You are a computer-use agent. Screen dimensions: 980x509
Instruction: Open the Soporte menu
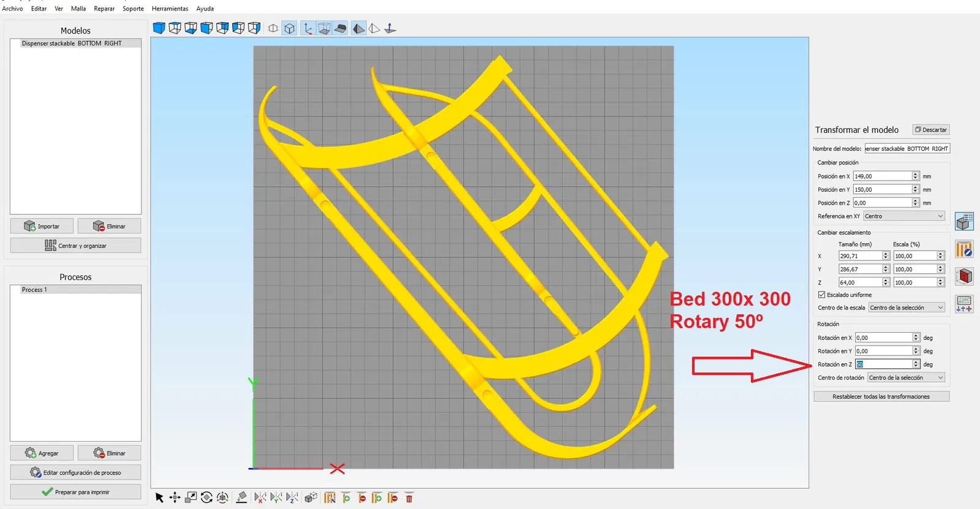click(133, 9)
